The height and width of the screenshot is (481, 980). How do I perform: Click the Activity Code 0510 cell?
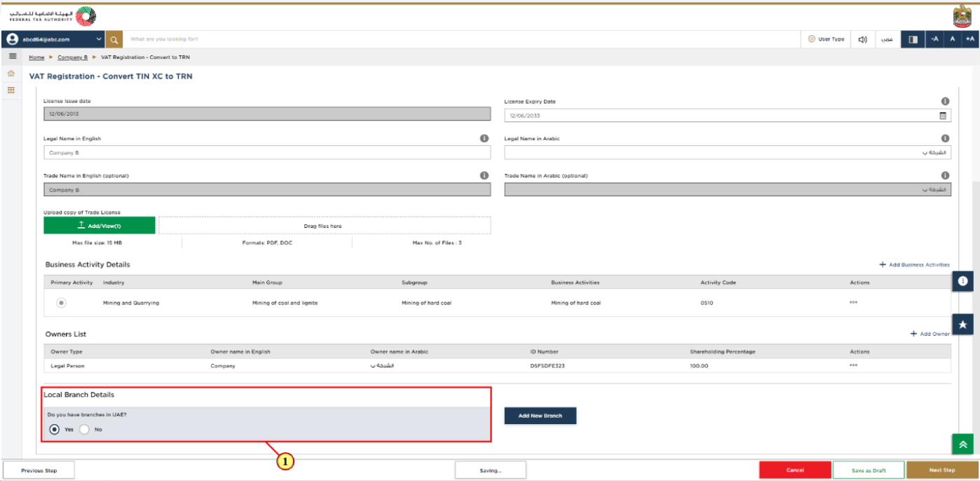(x=707, y=303)
